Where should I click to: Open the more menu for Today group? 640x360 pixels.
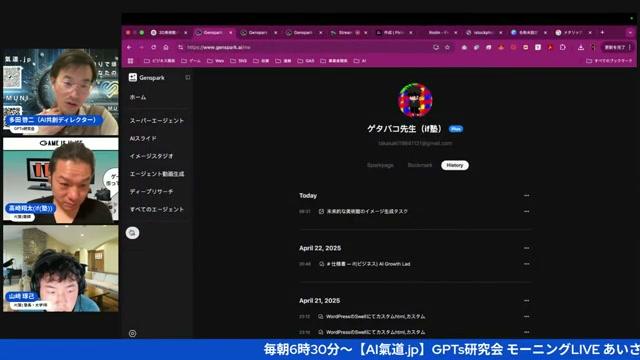coord(527,196)
